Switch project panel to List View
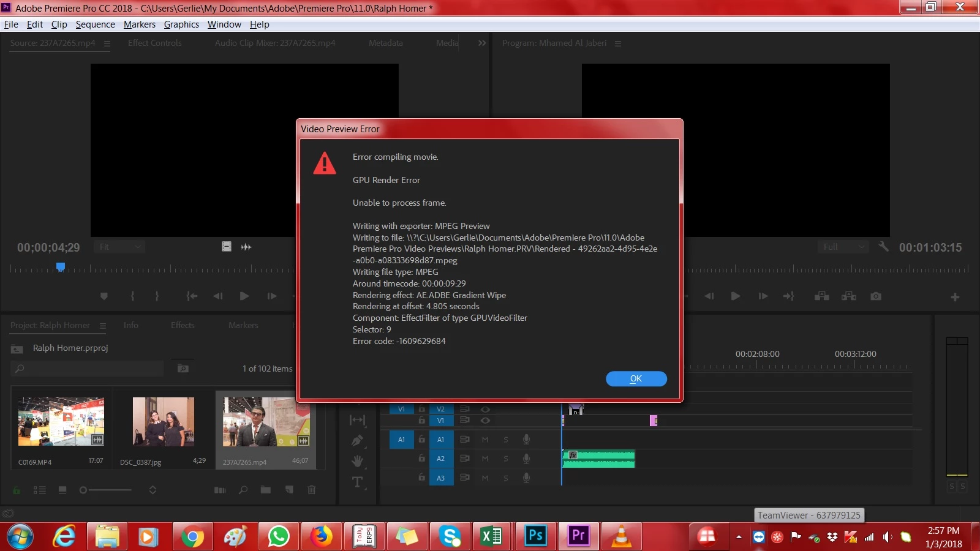 click(40, 490)
